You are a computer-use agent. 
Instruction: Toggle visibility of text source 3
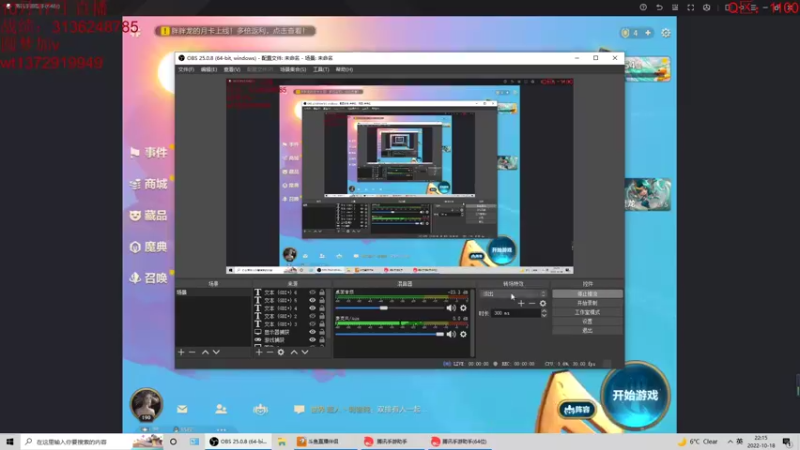click(x=312, y=324)
